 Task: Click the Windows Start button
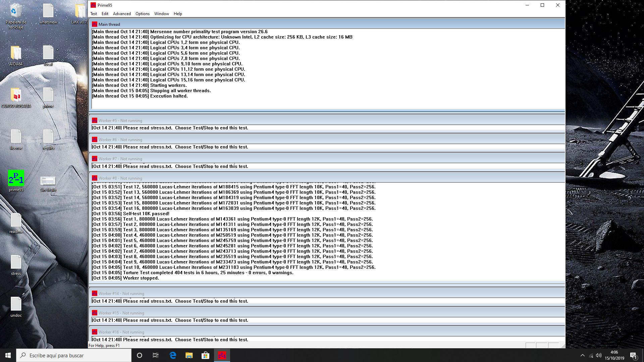pos(8,355)
